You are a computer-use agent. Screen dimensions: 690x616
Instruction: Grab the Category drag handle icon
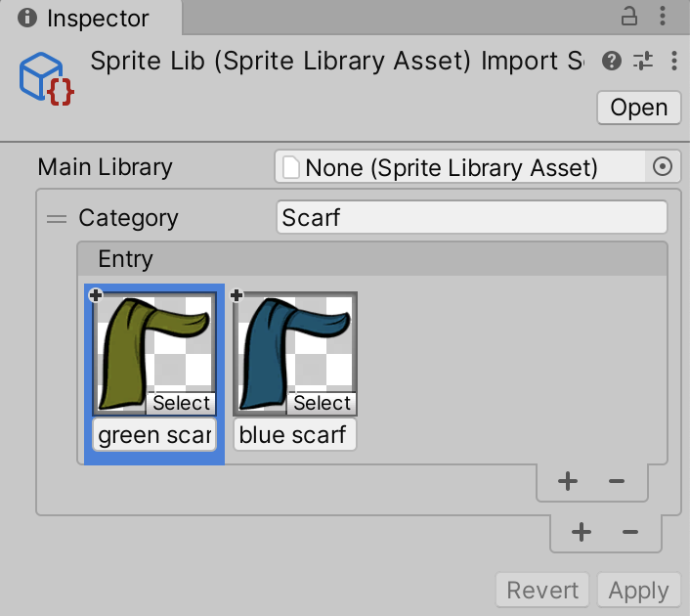click(57, 218)
